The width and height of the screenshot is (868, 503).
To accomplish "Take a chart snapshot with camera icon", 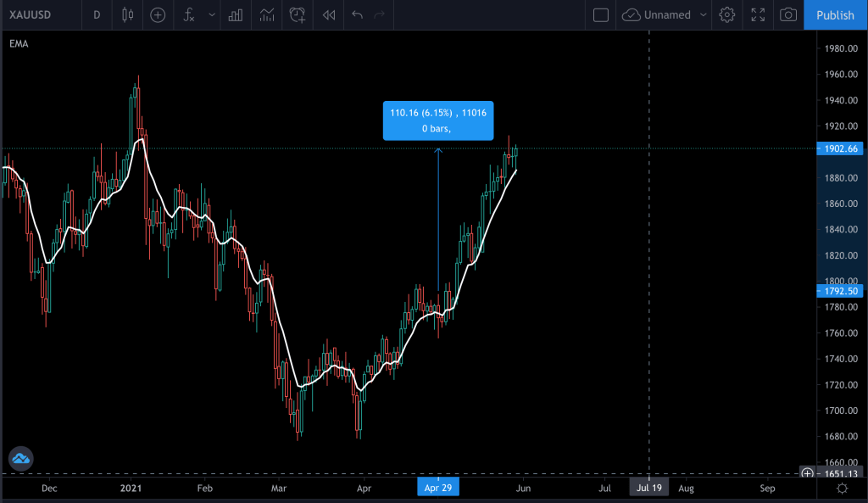I will 788,14.
